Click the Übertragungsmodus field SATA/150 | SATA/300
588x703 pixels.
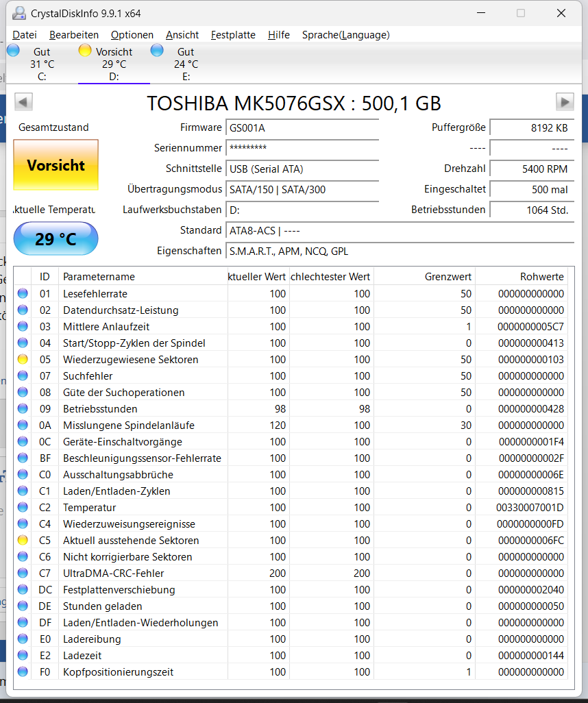(x=302, y=190)
